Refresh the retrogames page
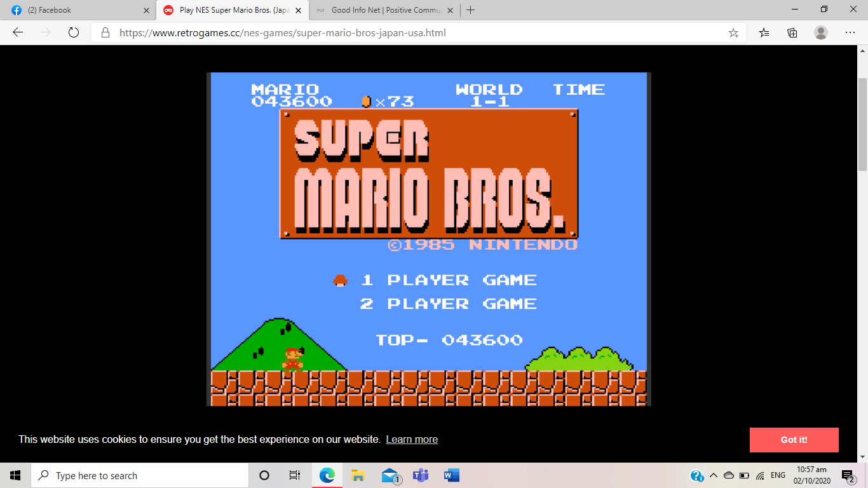Image resolution: width=868 pixels, height=488 pixels. (x=74, y=32)
